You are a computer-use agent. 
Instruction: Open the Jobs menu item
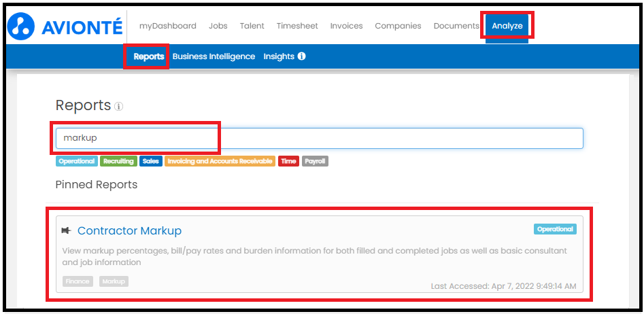(218, 26)
